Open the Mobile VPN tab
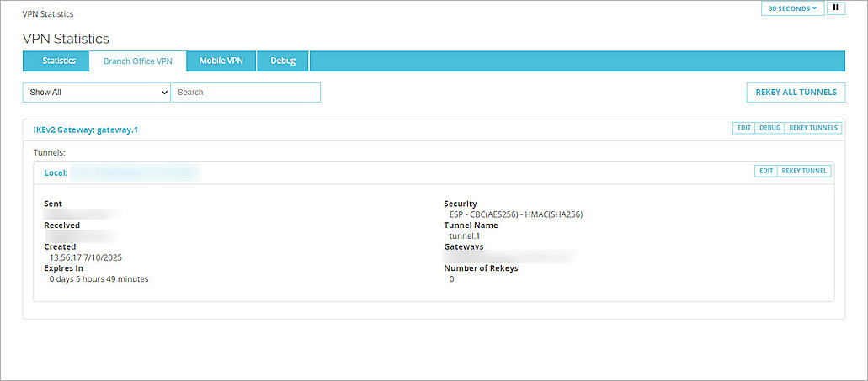868x381 pixels. [221, 61]
